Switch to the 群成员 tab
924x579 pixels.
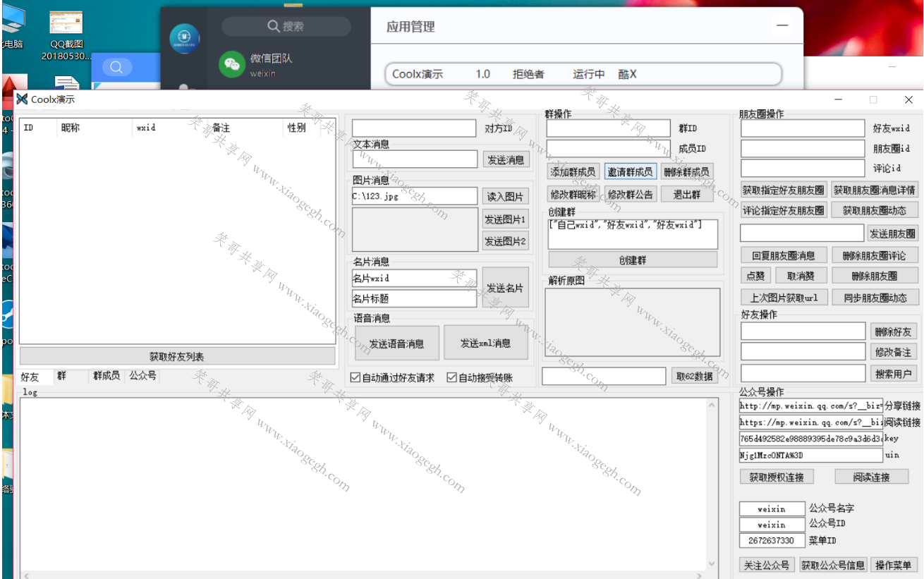point(107,376)
